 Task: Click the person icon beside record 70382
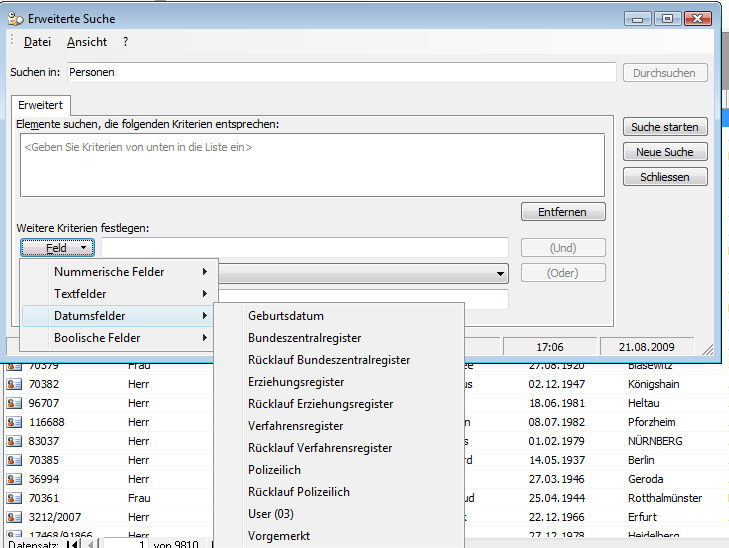[14, 384]
